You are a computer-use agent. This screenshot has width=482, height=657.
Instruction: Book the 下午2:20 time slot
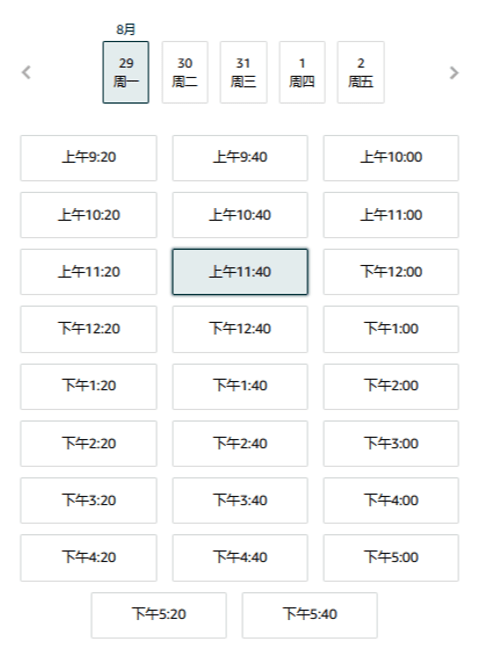[x=88, y=443]
